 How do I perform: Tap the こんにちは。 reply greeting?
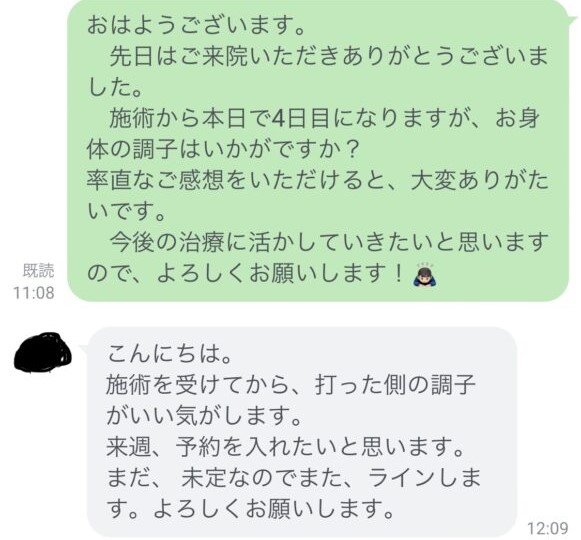pos(170,353)
